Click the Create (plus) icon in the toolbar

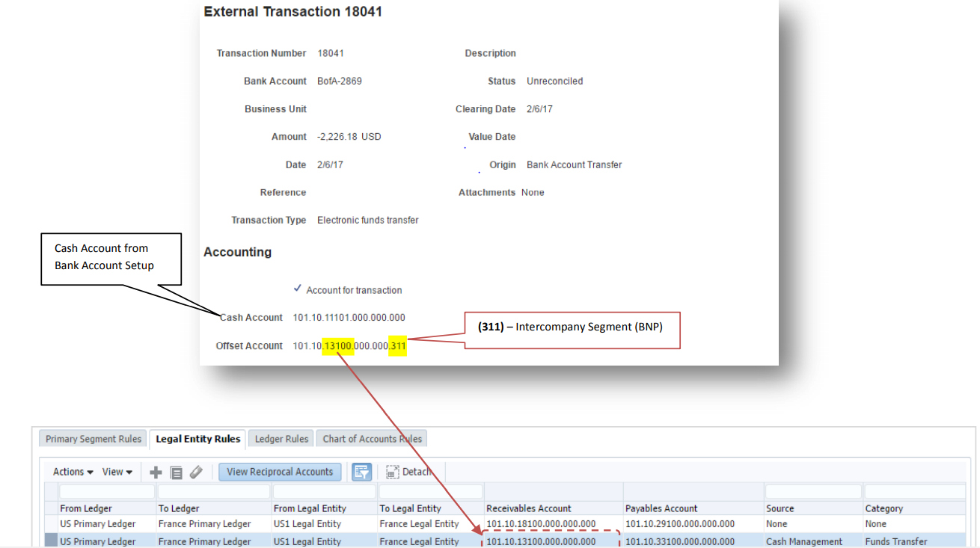tap(156, 471)
